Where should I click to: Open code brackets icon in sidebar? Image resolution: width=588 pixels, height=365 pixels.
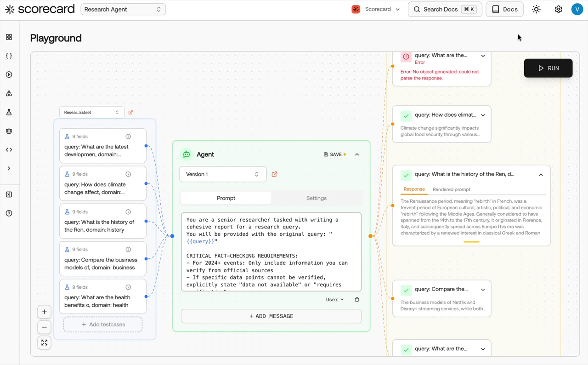9,150
